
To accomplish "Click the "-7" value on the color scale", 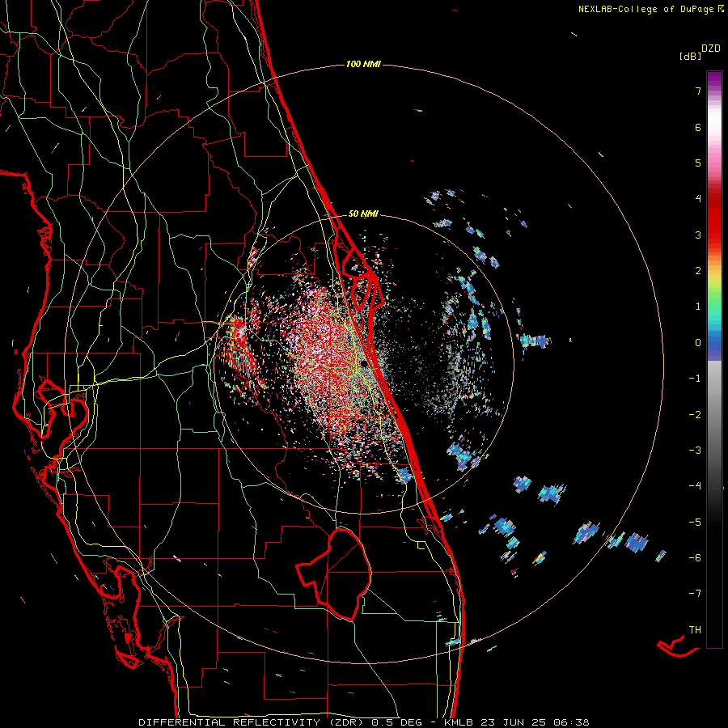I will [695, 594].
